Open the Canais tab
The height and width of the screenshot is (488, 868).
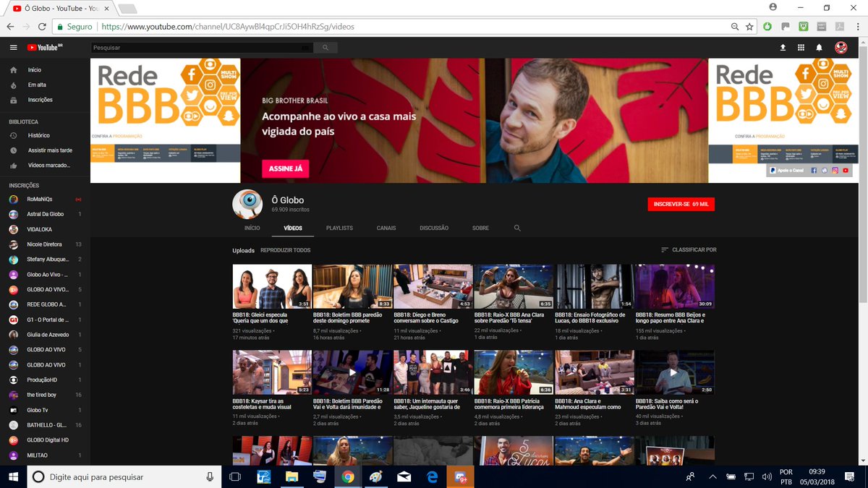pos(386,228)
